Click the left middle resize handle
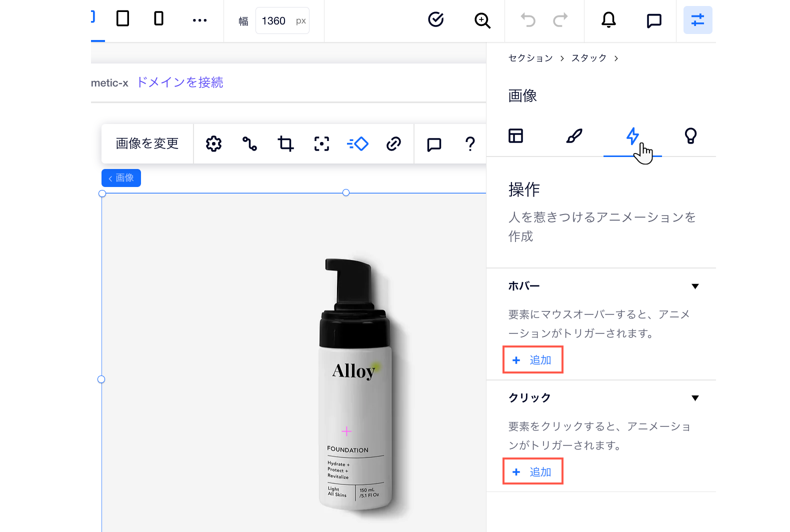Screen dimensions: 790x532 pyautogui.click(x=101, y=379)
